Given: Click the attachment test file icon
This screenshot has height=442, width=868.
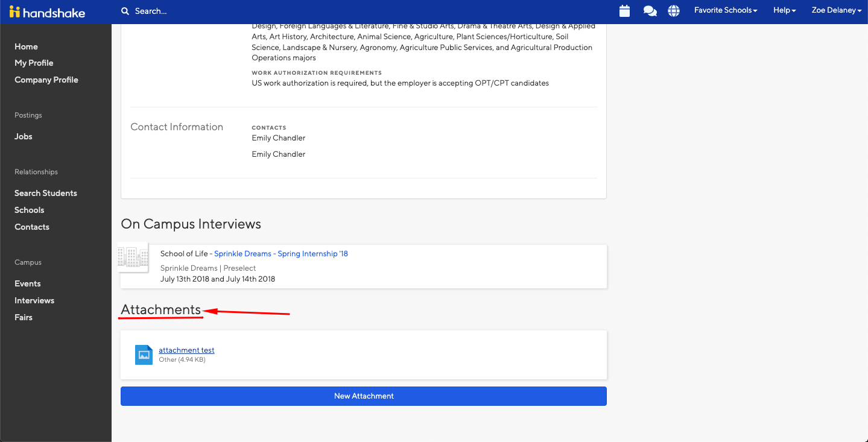Looking at the screenshot, I should [x=144, y=355].
